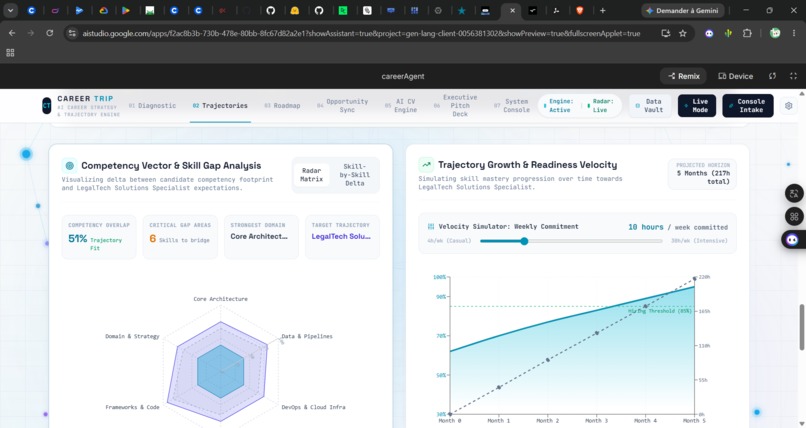Open the 01 Diagnostic tab
806x428 pixels.
tap(152, 105)
